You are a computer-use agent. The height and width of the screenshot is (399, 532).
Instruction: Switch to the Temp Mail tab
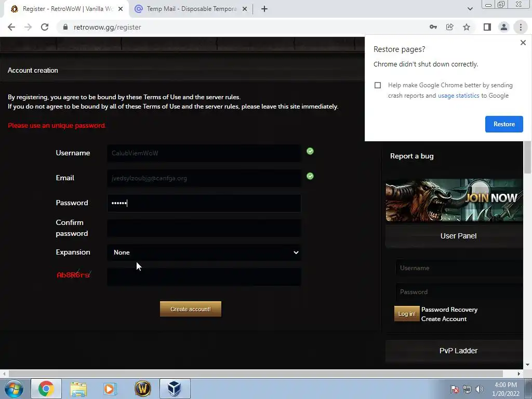(191, 9)
